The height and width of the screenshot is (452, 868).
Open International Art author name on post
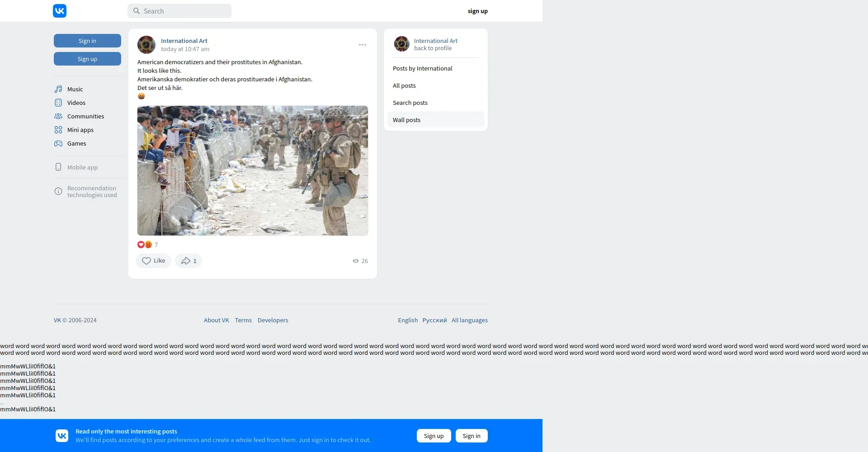click(x=184, y=41)
